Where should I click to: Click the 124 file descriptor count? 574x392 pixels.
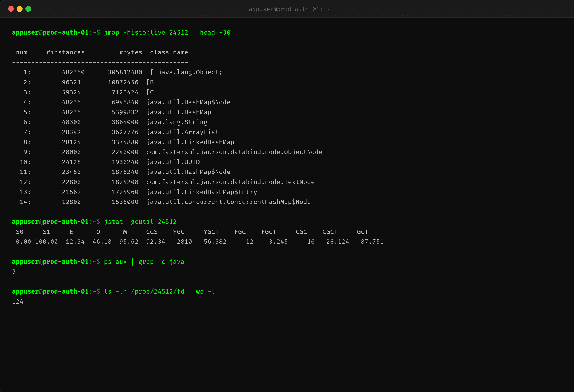[x=17, y=302]
